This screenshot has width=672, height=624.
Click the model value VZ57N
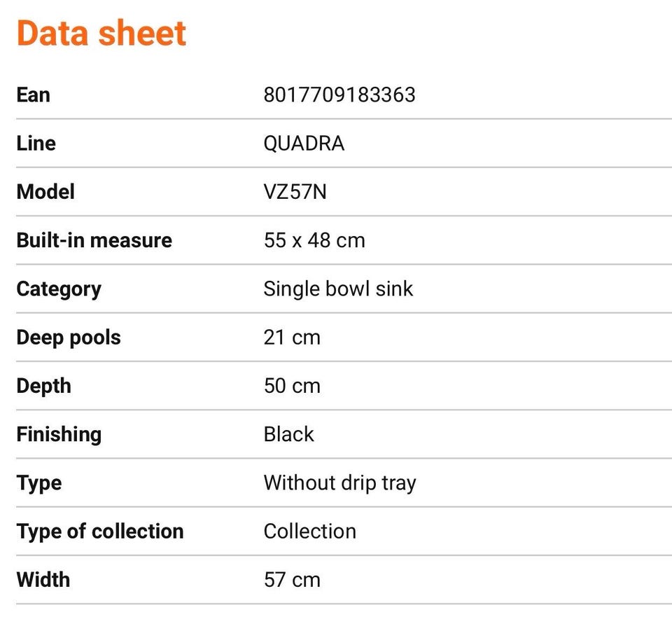295,192
